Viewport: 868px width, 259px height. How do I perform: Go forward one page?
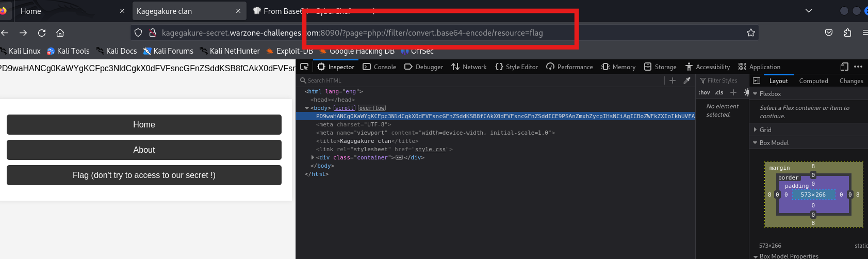[x=23, y=33]
